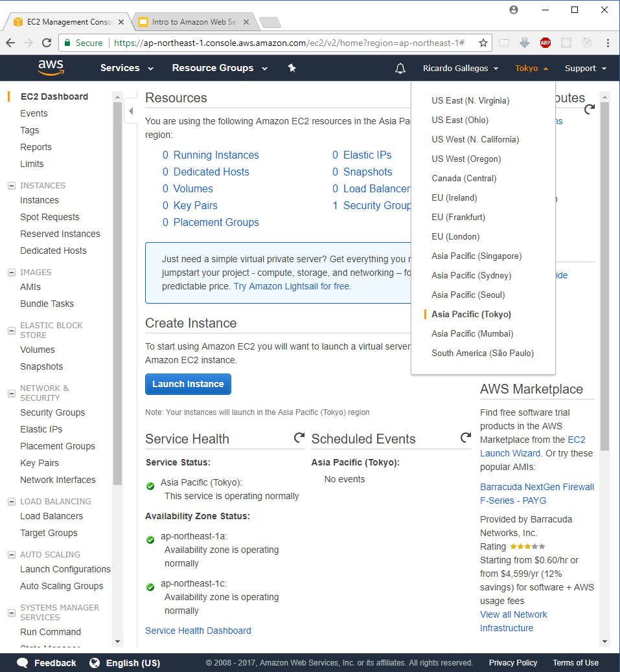Collapse the ELASTIC BLOCK STORE section

[12, 330]
